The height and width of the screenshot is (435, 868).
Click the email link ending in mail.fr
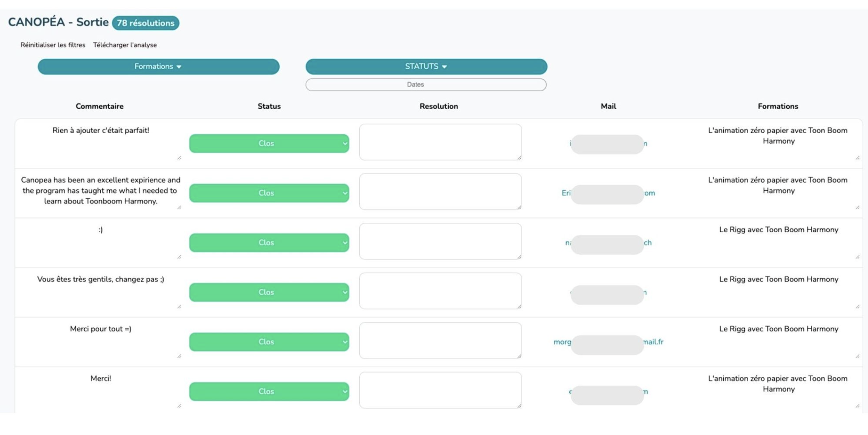(x=654, y=342)
